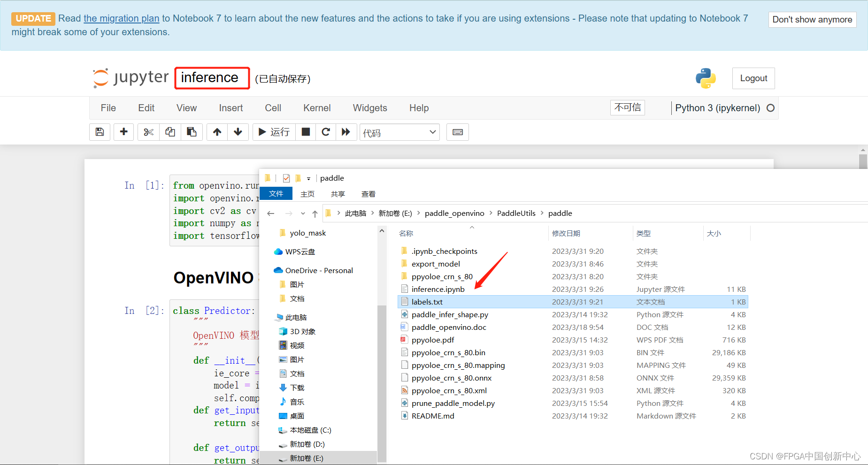Select the README.md file
The image size is (868, 465).
pos(433,416)
